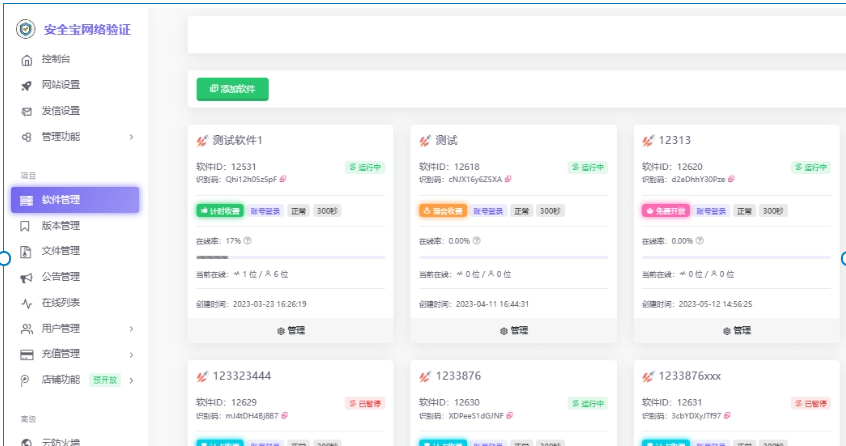Click the 安全宝网络验证 shield logo

pyautogui.click(x=26, y=29)
